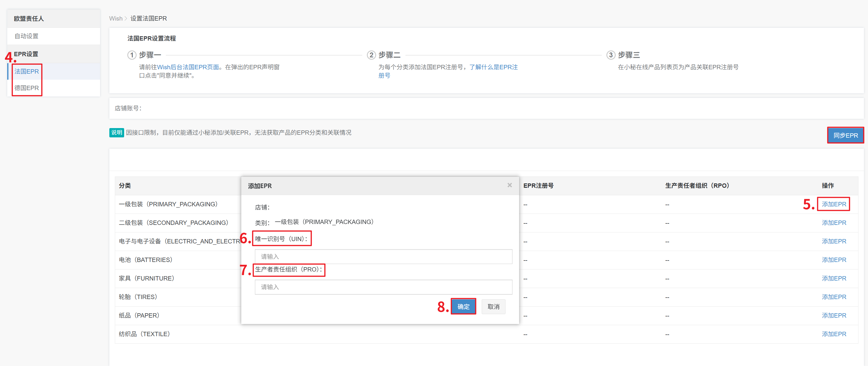The height and width of the screenshot is (366, 868).
Task: Click the 说明 notice badge
Action: [x=117, y=133]
